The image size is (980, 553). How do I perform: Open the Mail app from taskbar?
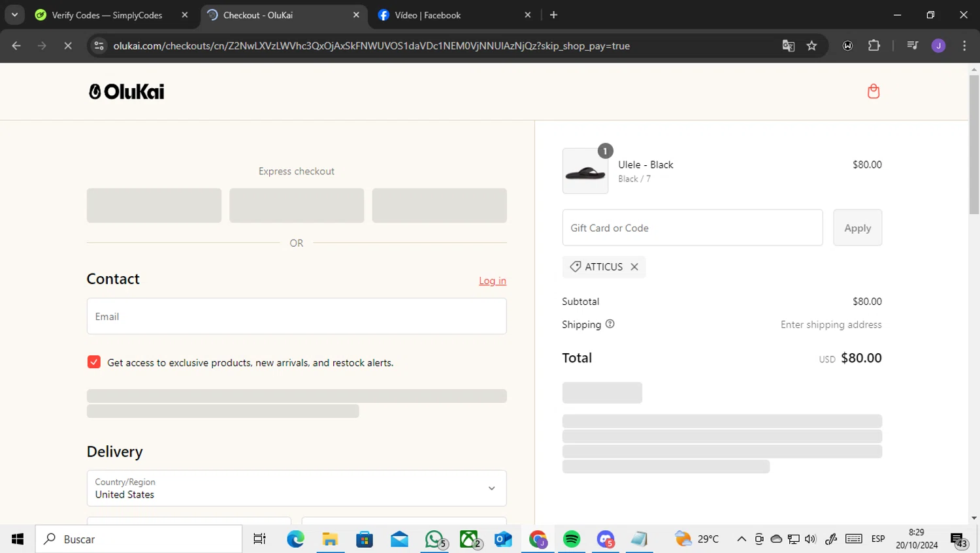pos(399,539)
